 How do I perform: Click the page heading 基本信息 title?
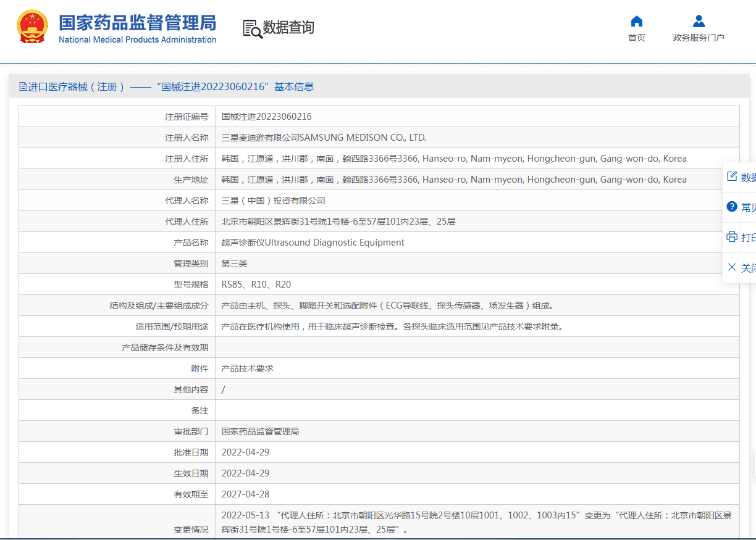click(294, 86)
